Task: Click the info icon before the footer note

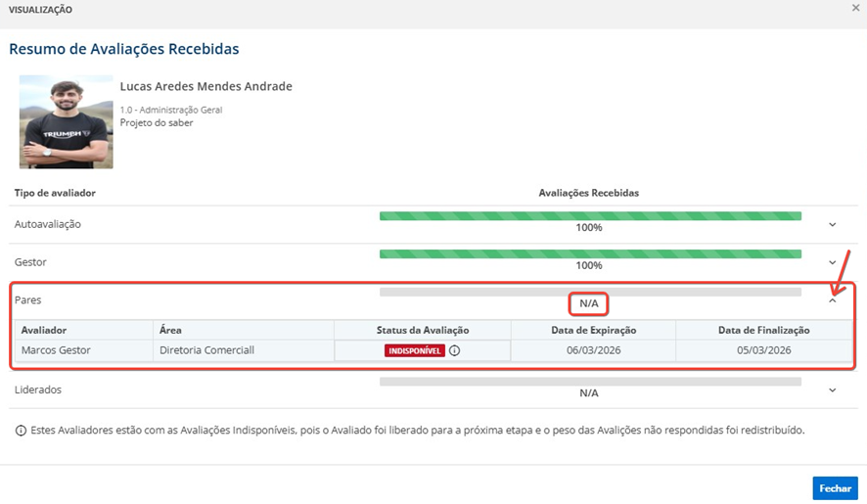Action: pyautogui.click(x=21, y=431)
